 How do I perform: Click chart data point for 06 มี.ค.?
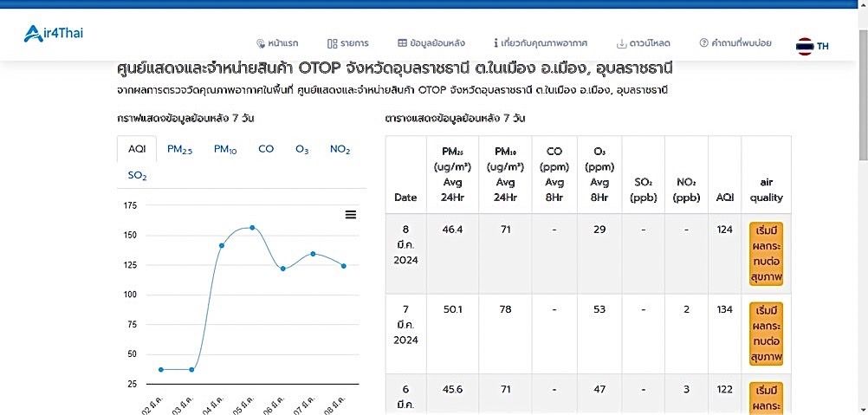(x=283, y=269)
